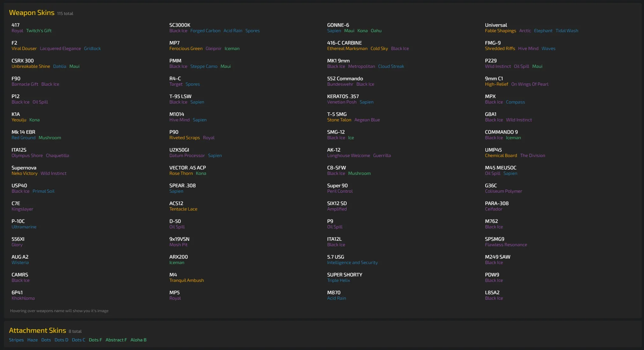The width and height of the screenshot is (644, 350).
Task: Select the Oil Spill skin under P12
Action: click(40, 102)
